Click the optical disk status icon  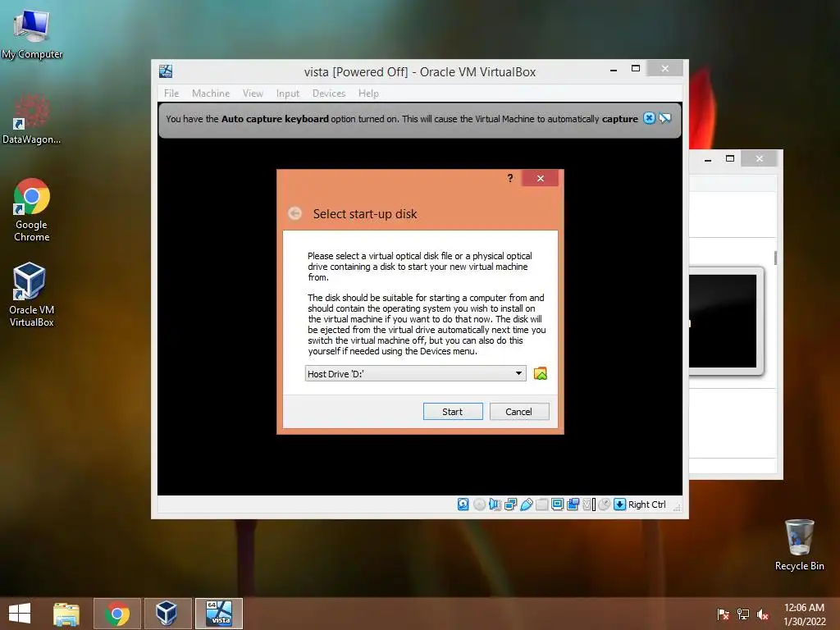click(479, 504)
